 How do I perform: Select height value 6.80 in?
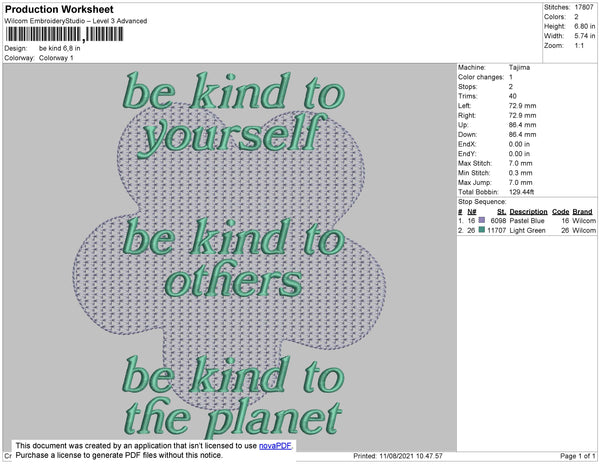pyautogui.click(x=584, y=26)
